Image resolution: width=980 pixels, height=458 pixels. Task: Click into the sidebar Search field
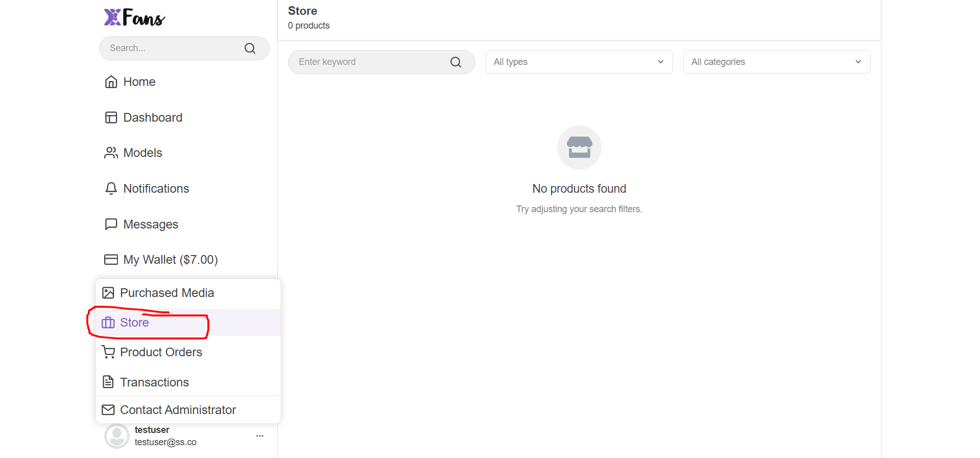(174, 48)
